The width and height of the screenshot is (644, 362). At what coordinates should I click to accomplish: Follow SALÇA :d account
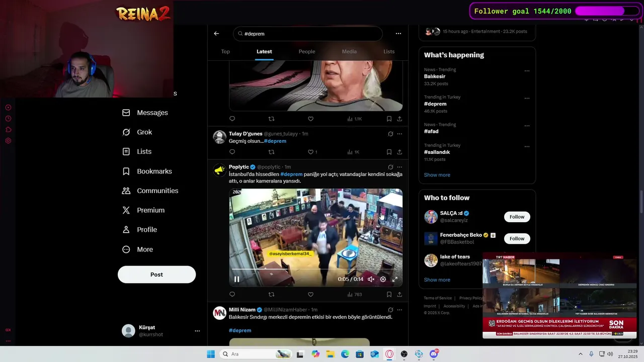(517, 217)
